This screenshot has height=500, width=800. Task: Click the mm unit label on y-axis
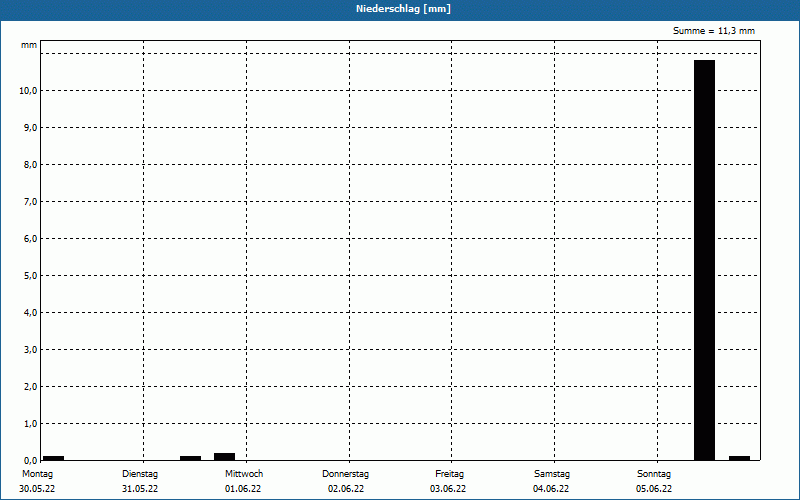29,45
